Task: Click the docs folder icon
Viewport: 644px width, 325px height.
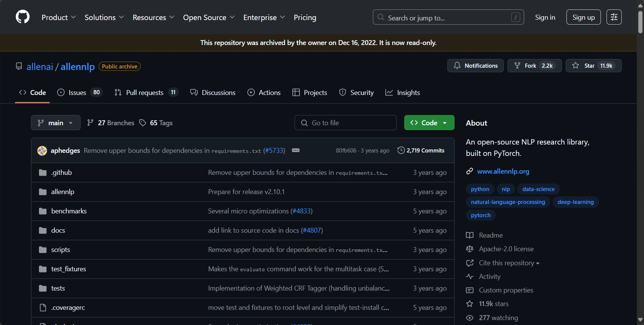Action: [43, 230]
